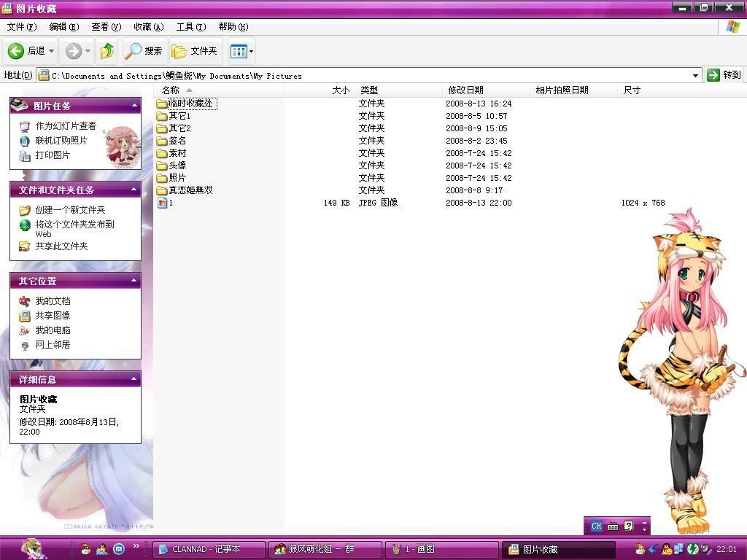The height and width of the screenshot is (560, 747).
Task: Sort by 名称 column header
Action: [219, 90]
